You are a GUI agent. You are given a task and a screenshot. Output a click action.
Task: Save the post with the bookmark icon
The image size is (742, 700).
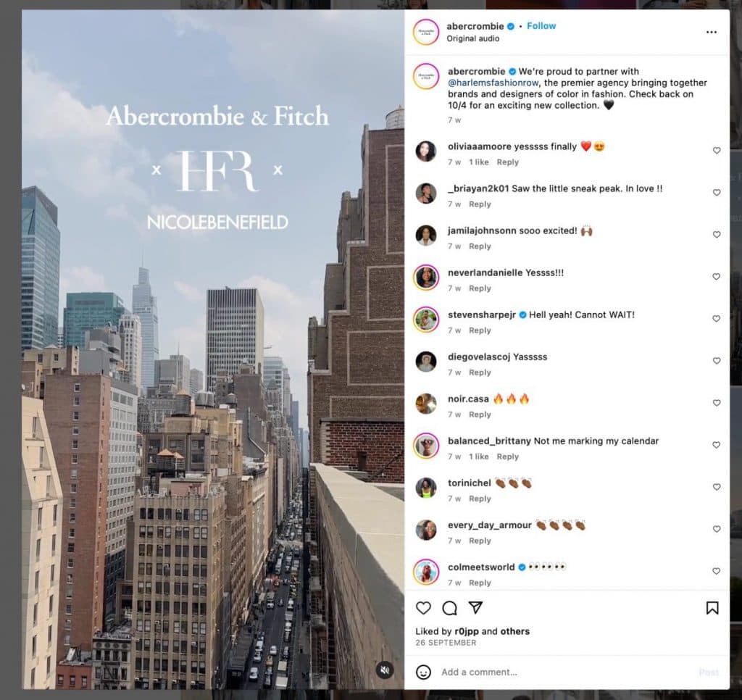pyautogui.click(x=712, y=608)
